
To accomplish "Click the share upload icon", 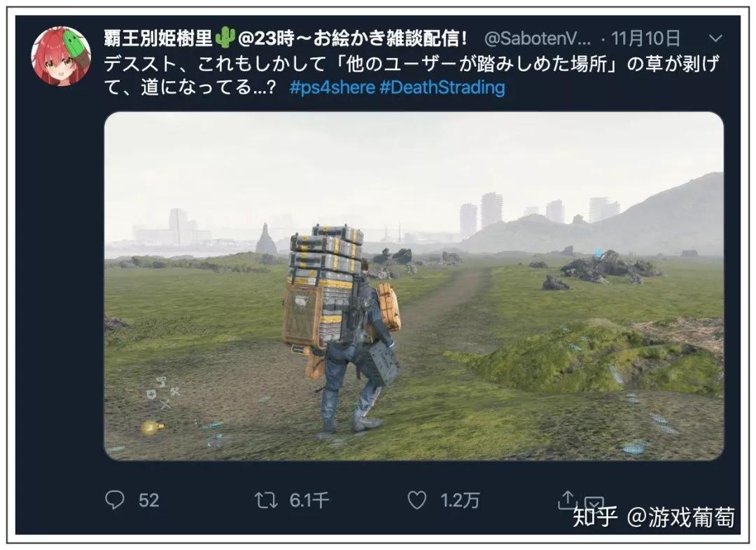I will (x=568, y=500).
